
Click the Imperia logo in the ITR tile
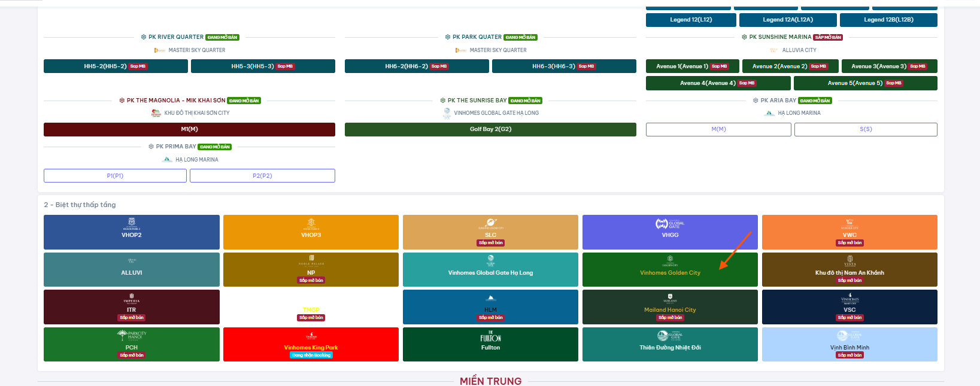(x=132, y=299)
